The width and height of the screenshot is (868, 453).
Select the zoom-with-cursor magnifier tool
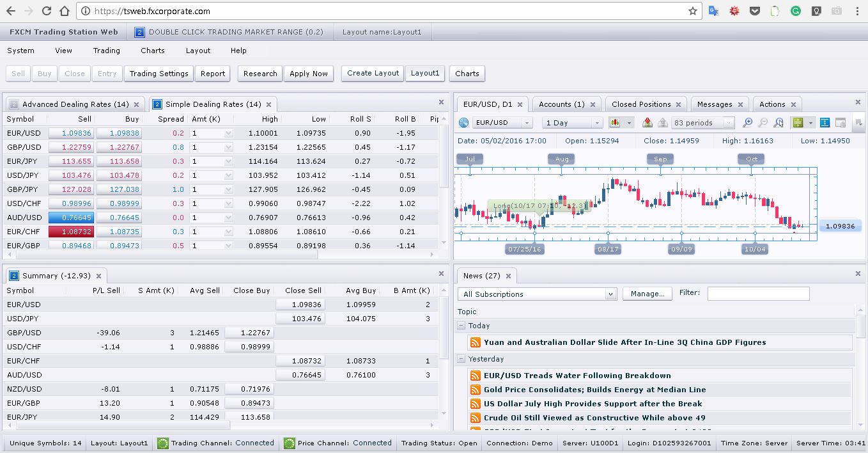(778, 123)
